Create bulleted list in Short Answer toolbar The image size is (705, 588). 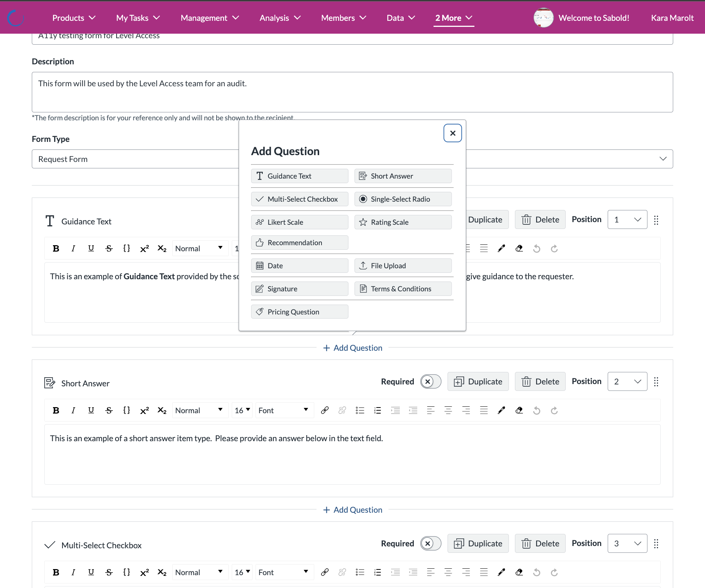click(x=360, y=411)
